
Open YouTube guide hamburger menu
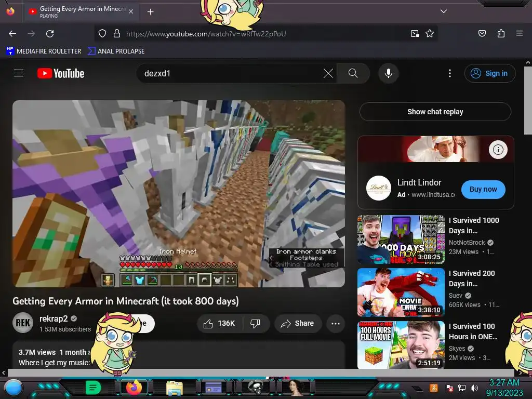[19, 73]
